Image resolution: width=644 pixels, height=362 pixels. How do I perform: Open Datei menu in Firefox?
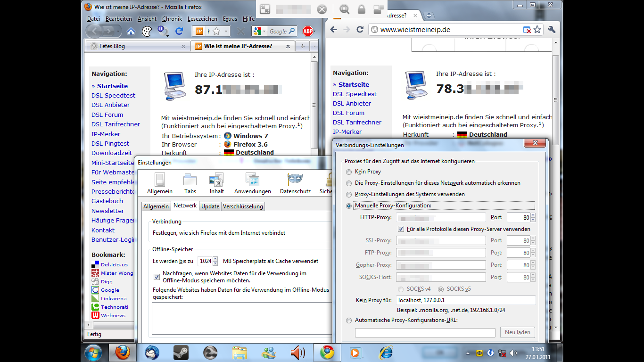[x=93, y=19]
